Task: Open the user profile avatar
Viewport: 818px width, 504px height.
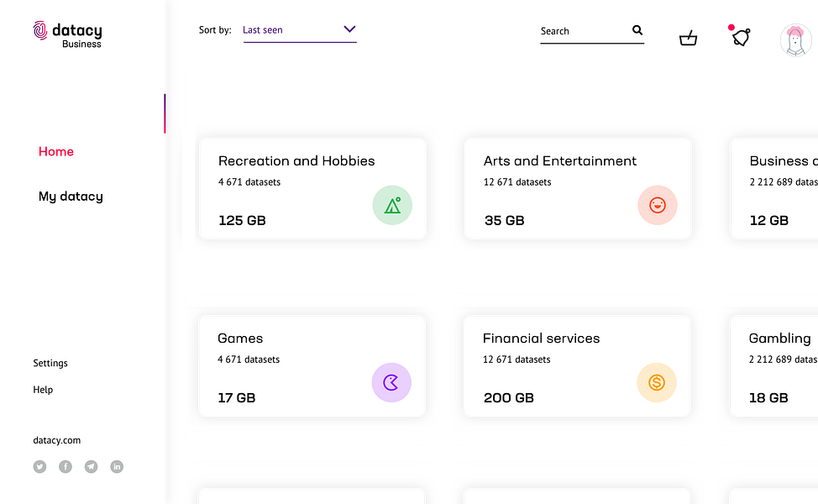Action: (794, 39)
